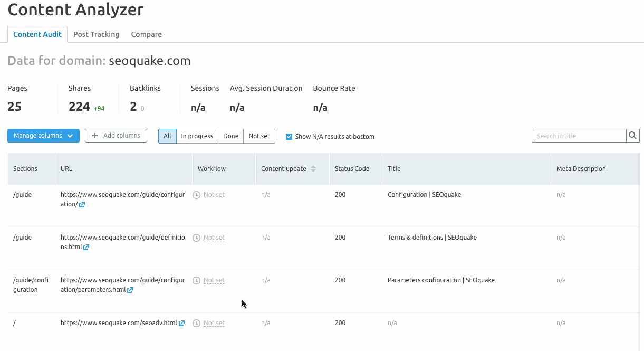
Task: Click the Add columns button
Action: (x=116, y=136)
